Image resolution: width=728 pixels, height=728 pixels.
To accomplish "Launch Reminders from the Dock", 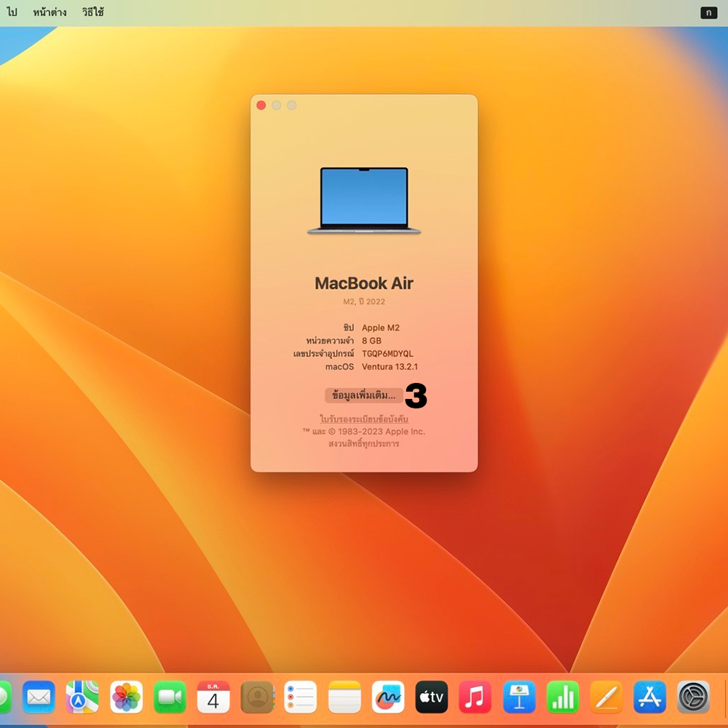I will click(301, 697).
